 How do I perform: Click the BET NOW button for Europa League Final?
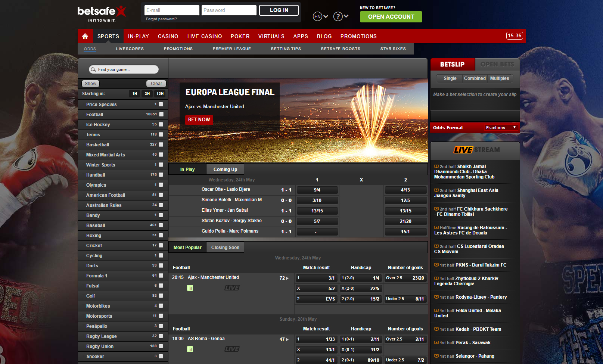(x=199, y=120)
